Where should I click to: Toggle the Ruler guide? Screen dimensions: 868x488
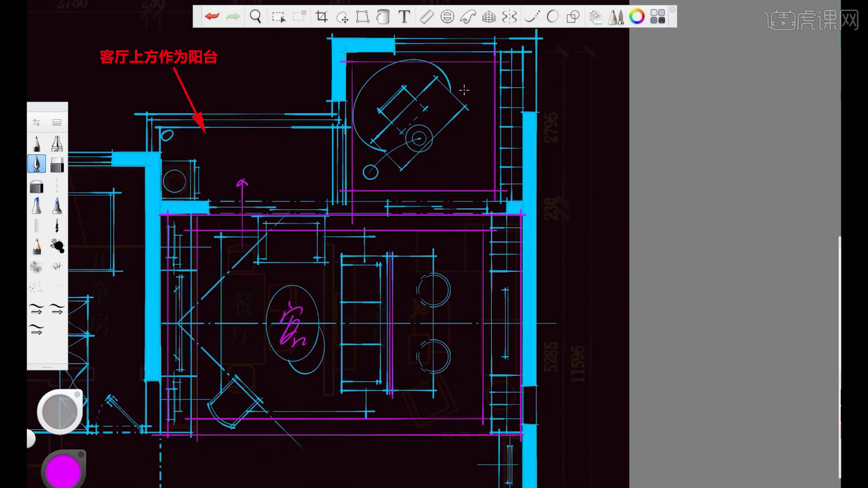point(427,17)
